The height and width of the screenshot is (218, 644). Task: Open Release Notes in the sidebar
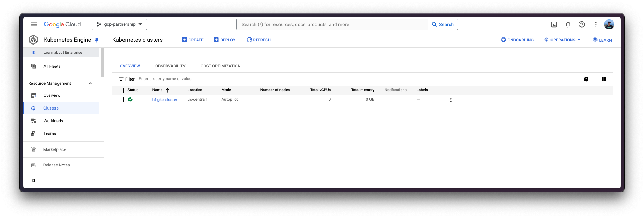pyautogui.click(x=56, y=165)
